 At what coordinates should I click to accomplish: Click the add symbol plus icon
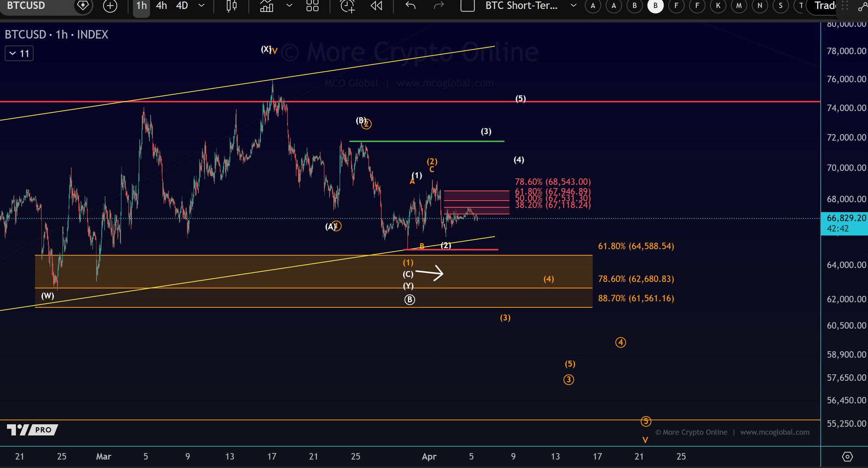pyautogui.click(x=110, y=6)
